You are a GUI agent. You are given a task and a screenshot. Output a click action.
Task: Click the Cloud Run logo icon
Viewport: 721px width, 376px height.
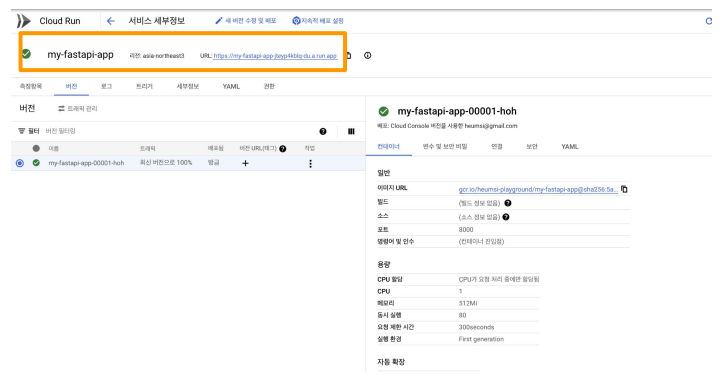point(23,21)
